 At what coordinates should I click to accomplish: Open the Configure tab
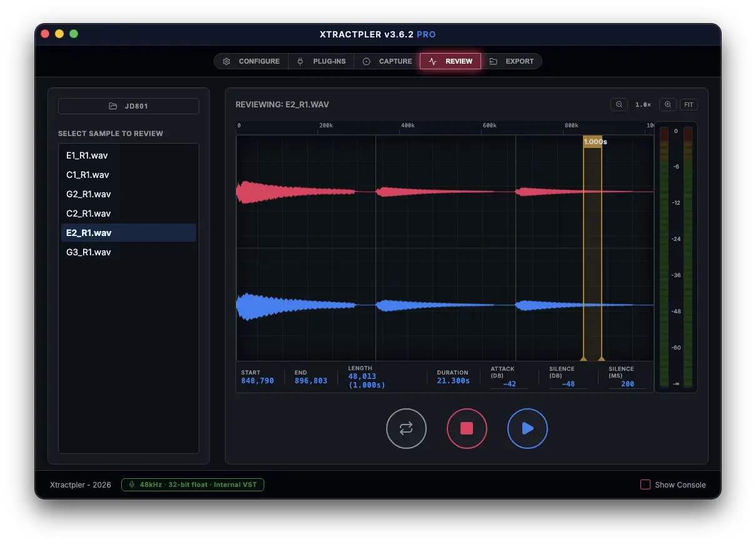pos(251,61)
